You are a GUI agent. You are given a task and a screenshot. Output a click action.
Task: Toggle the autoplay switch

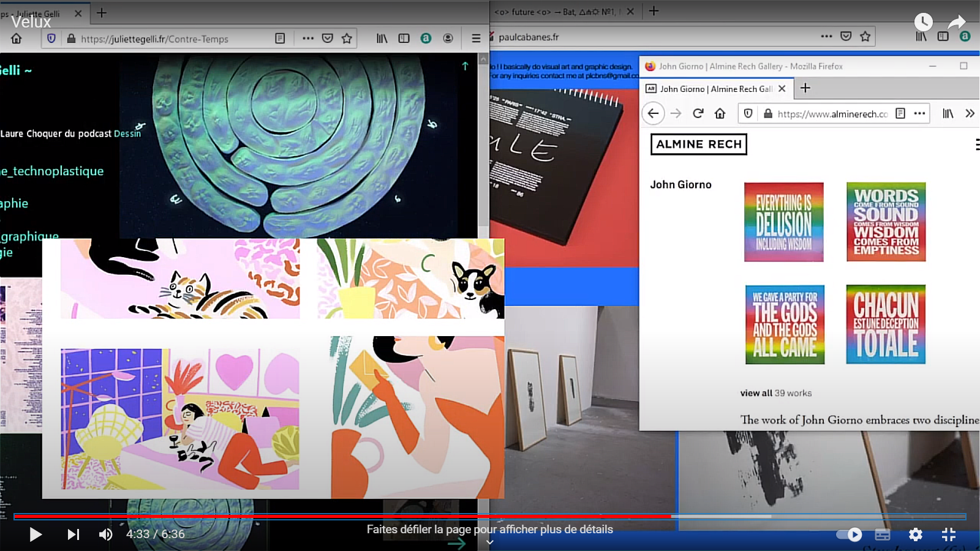pyautogui.click(x=849, y=534)
